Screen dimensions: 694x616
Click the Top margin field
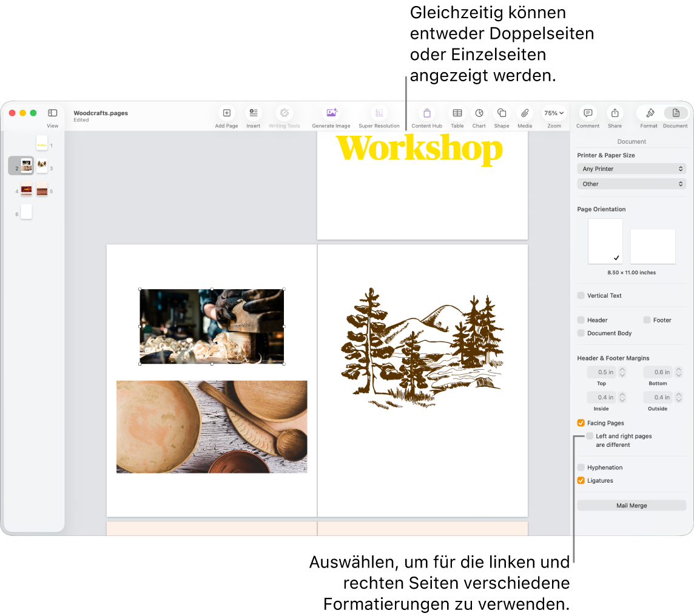[x=602, y=372]
